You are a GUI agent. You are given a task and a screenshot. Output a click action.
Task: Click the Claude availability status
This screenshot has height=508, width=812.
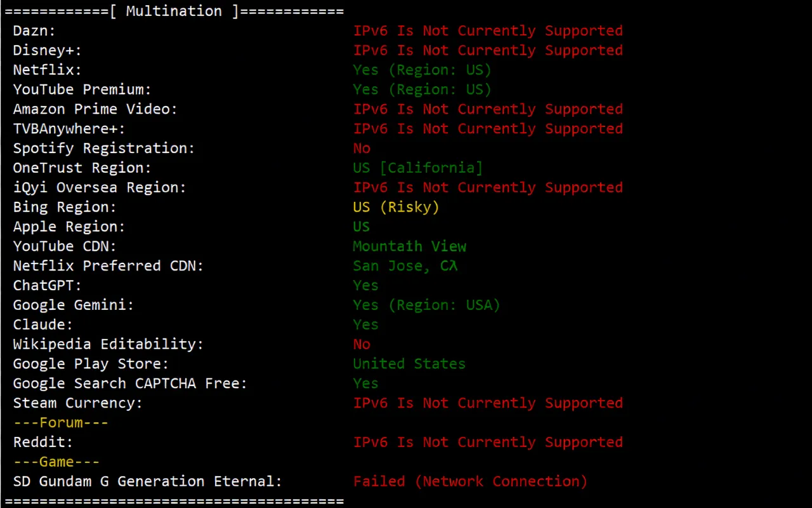coord(365,324)
